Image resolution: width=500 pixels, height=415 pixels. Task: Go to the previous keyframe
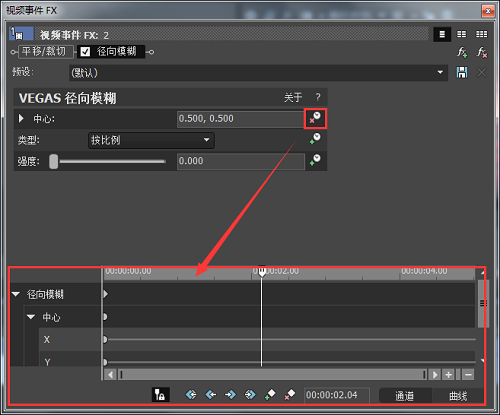(211, 395)
